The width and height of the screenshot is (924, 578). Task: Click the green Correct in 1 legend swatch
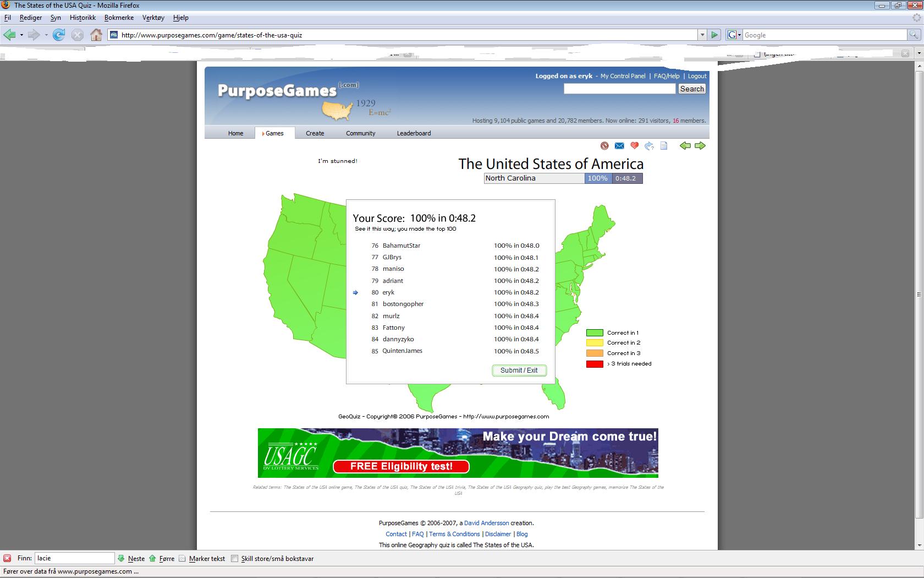coord(595,332)
